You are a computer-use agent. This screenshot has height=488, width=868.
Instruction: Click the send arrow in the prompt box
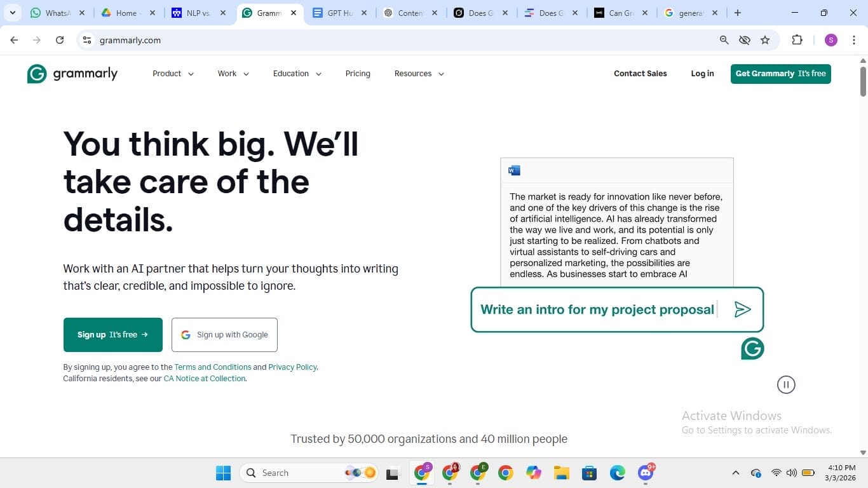742,309
